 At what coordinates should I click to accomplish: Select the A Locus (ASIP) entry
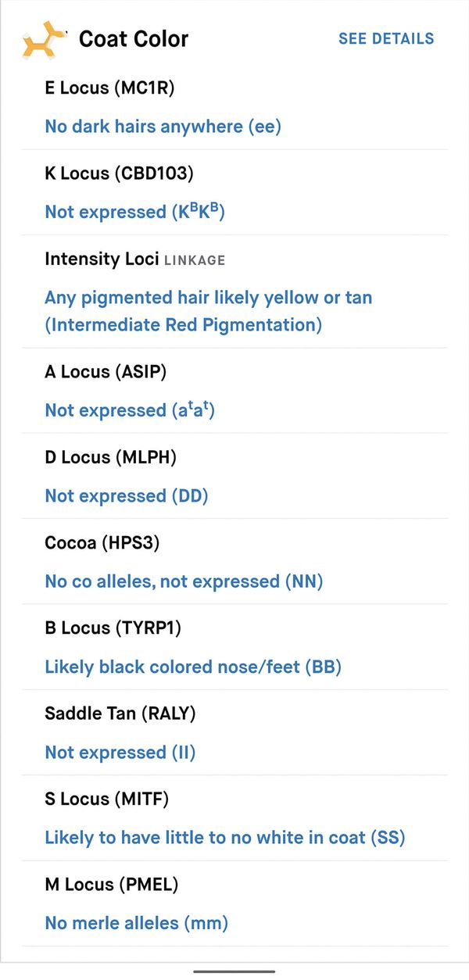click(234, 391)
